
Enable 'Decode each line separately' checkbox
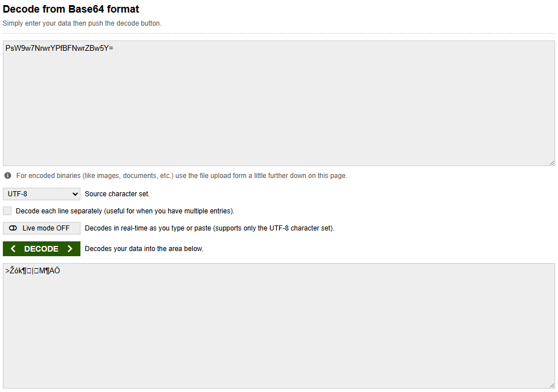pos(7,211)
